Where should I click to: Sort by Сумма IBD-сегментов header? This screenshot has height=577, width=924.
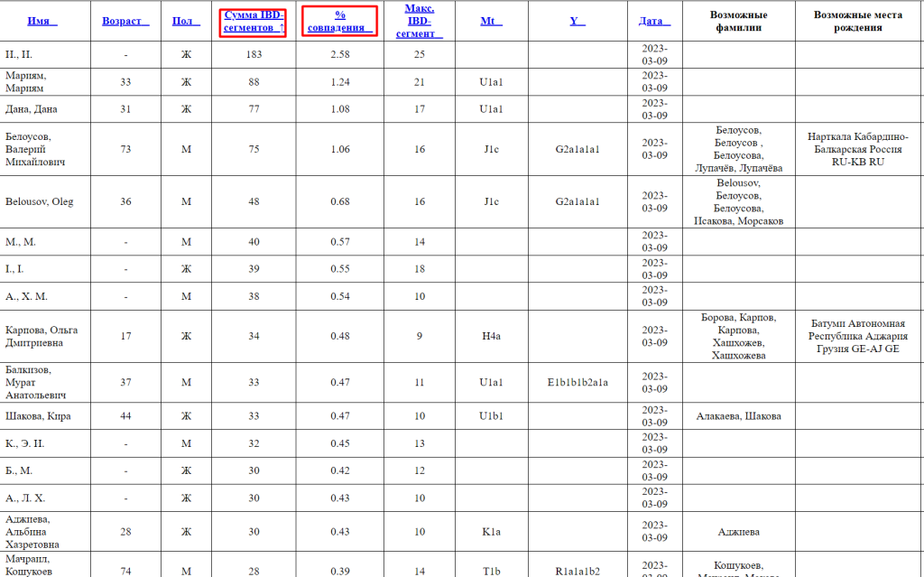coord(253,22)
